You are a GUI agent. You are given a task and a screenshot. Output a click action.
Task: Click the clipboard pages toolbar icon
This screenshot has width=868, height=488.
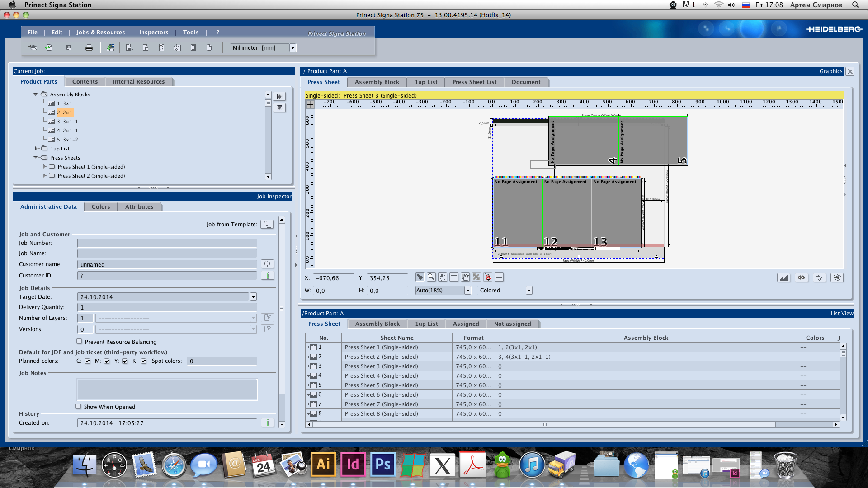coord(146,47)
